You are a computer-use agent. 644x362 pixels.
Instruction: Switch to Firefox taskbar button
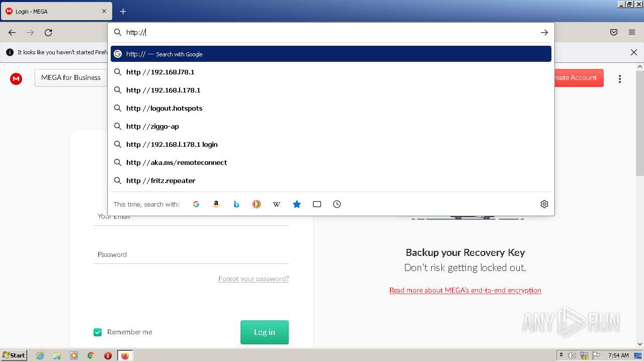(x=125, y=355)
